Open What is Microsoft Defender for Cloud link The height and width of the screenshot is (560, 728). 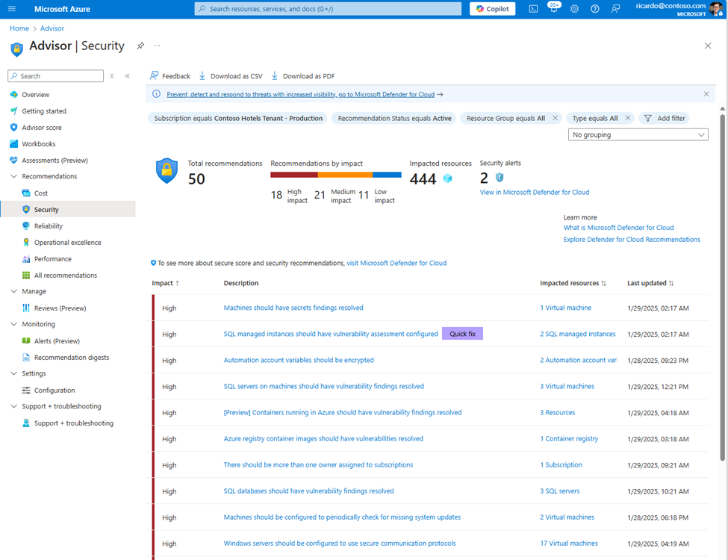[x=618, y=228]
